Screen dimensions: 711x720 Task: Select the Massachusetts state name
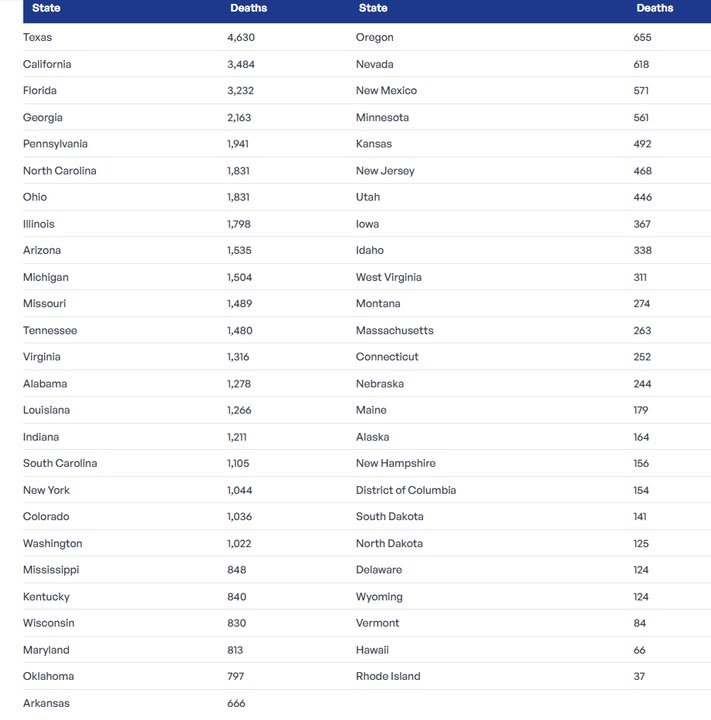(394, 330)
